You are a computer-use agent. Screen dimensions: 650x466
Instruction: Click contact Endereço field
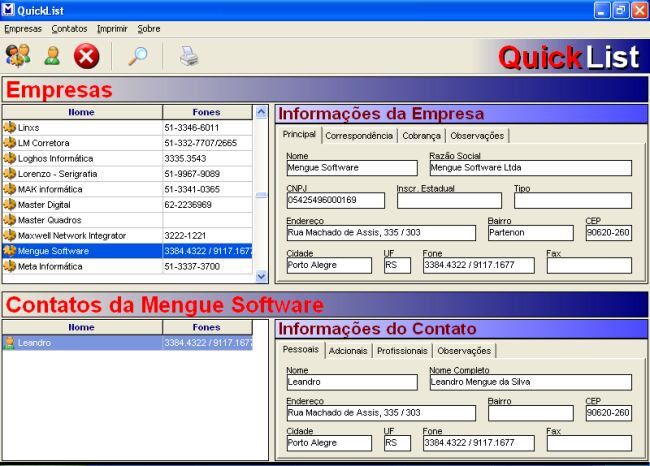click(x=381, y=413)
